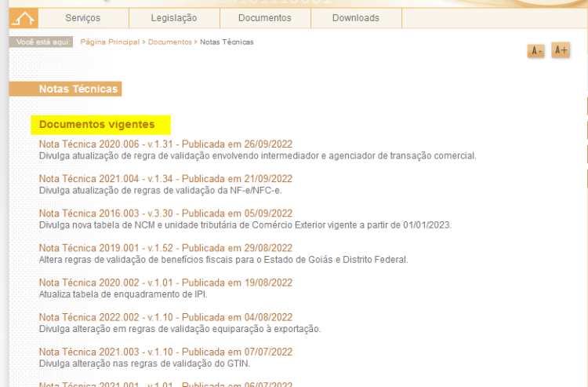Viewport: 588px width, 387px height.
Task: Click Página Principal breadcrumb link
Action: [x=110, y=42]
